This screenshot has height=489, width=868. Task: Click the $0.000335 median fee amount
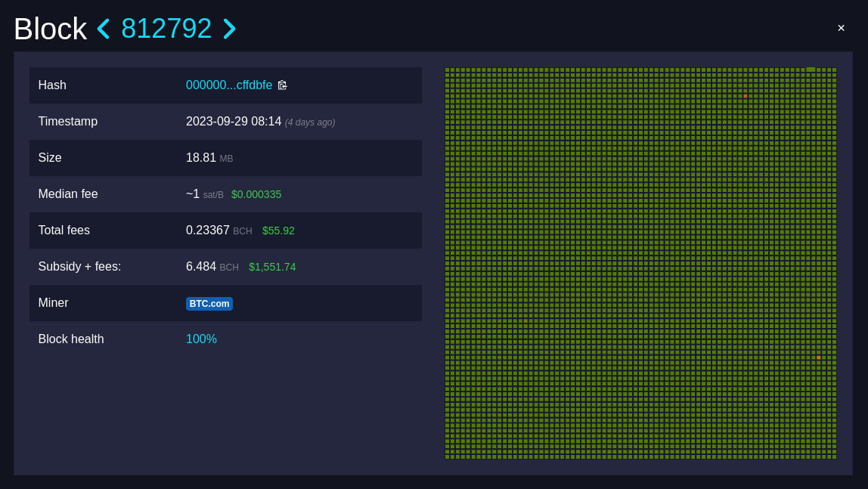point(256,194)
